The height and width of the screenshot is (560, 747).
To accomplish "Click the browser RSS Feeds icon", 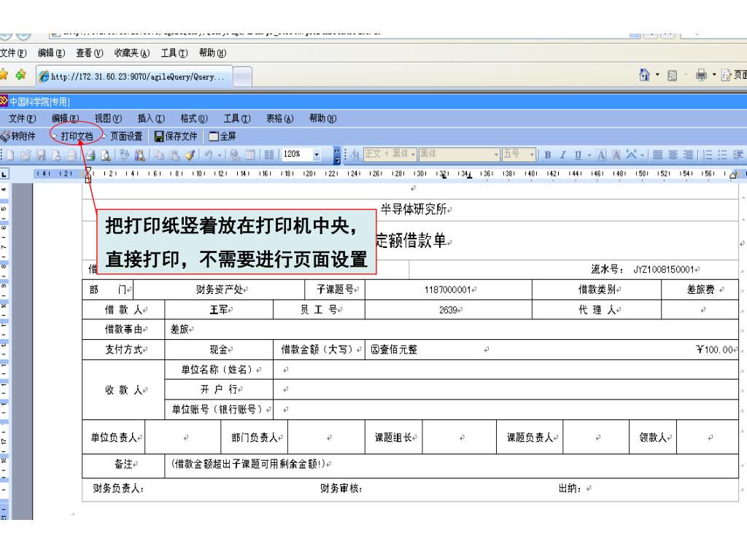I will [x=672, y=75].
